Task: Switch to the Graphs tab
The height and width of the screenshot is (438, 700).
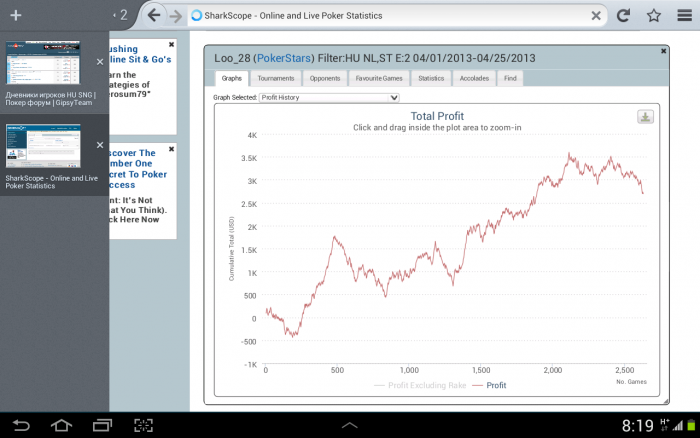Action: (x=232, y=79)
